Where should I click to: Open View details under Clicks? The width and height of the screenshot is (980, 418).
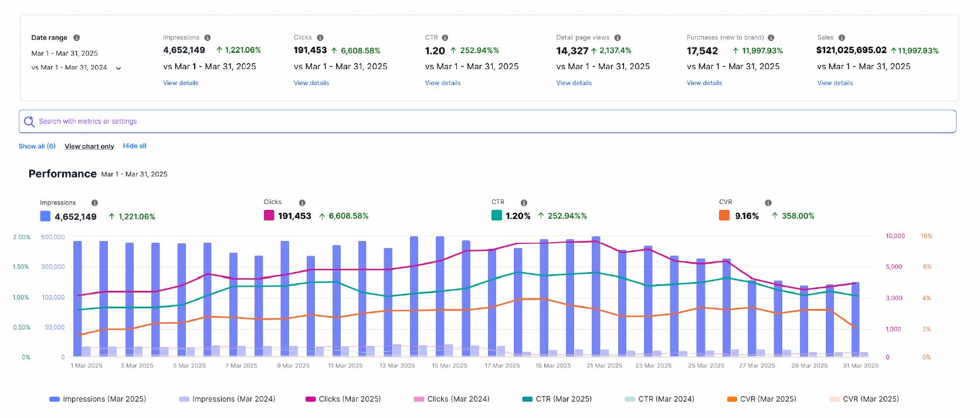311,83
